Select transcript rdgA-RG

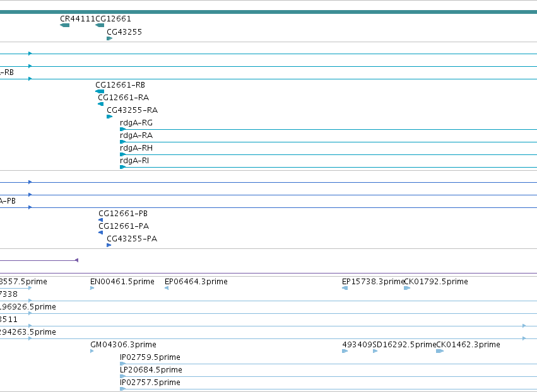point(136,123)
